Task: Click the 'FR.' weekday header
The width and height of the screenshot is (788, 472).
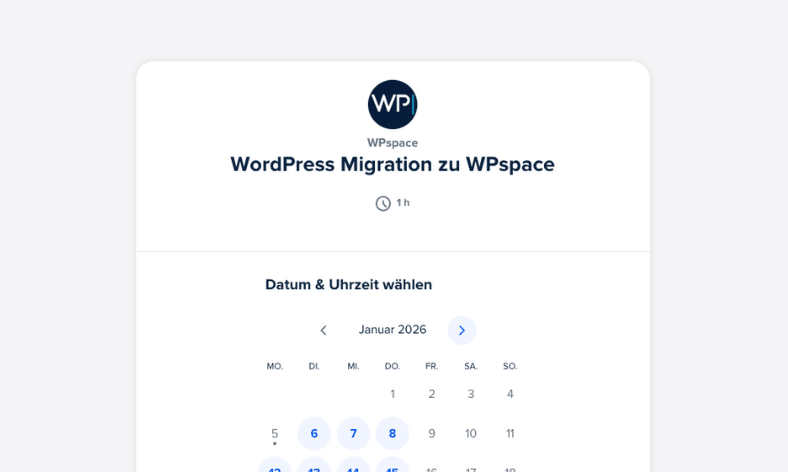Action: [432, 366]
